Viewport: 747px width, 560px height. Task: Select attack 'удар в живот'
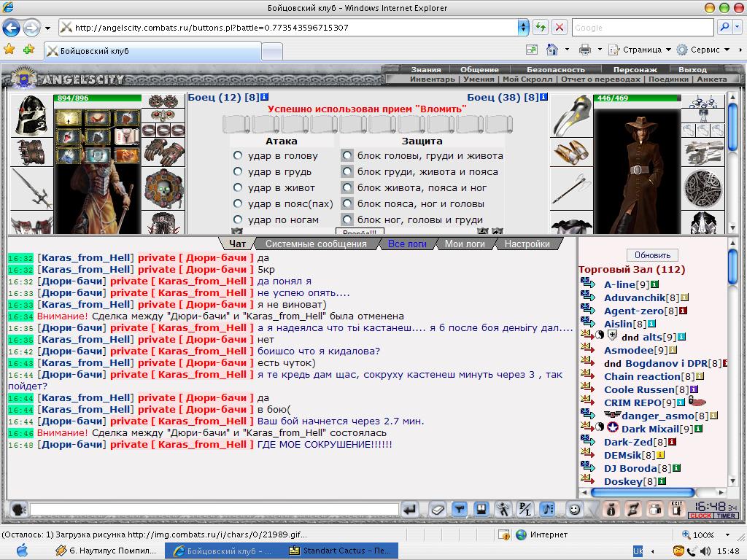[x=238, y=187]
